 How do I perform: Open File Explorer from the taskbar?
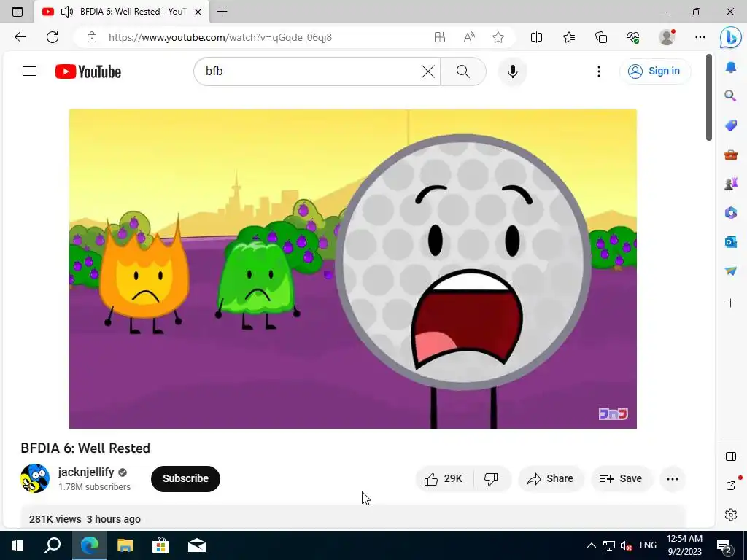coord(125,545)
